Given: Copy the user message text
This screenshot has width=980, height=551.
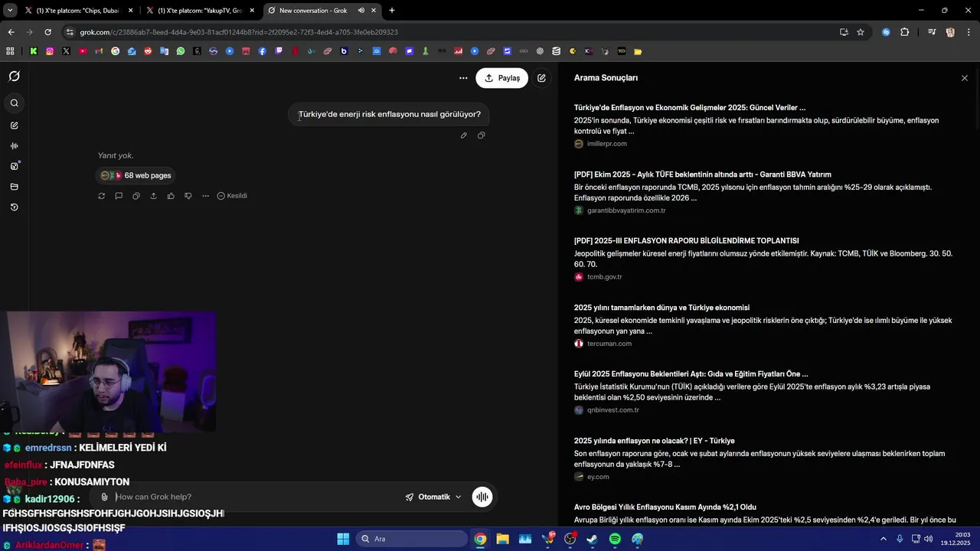Looking at the screenshot, I should [481, 135].
